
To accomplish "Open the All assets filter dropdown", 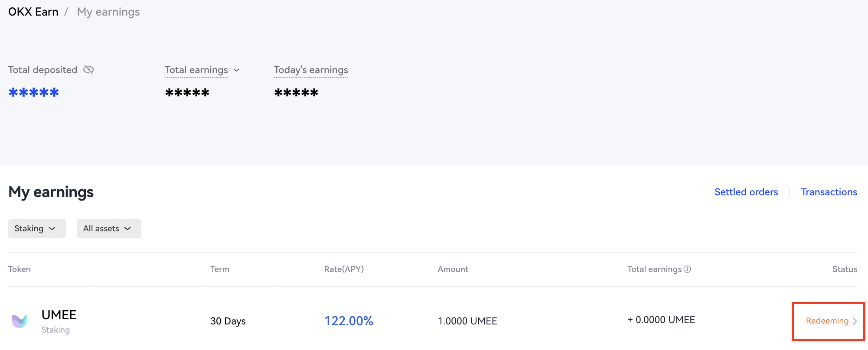I will [x=109, y=228].
